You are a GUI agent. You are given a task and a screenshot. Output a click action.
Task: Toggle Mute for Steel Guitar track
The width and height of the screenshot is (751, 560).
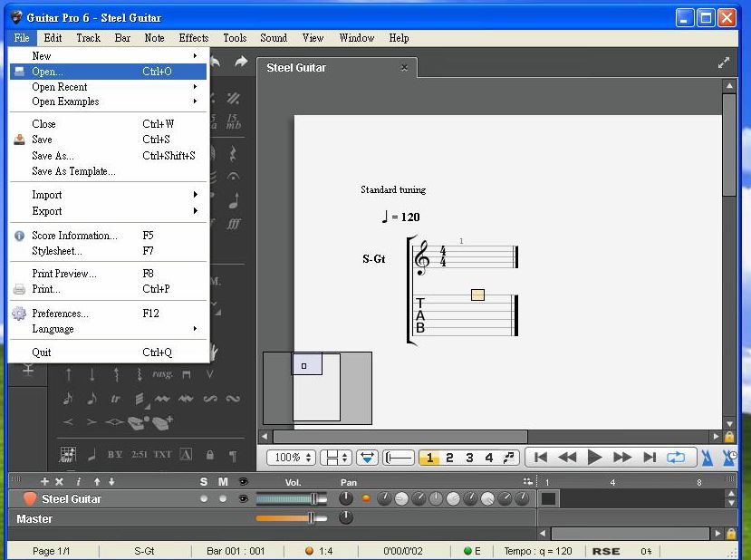223,498
